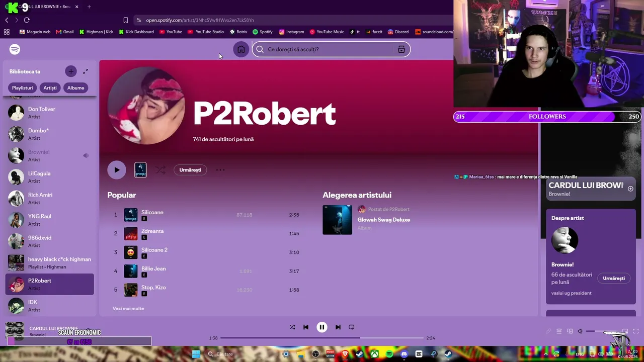The width and height of the screenshot is (644, 362).
Task: Open Don Toliver in the library
Action: click(49, 113)
